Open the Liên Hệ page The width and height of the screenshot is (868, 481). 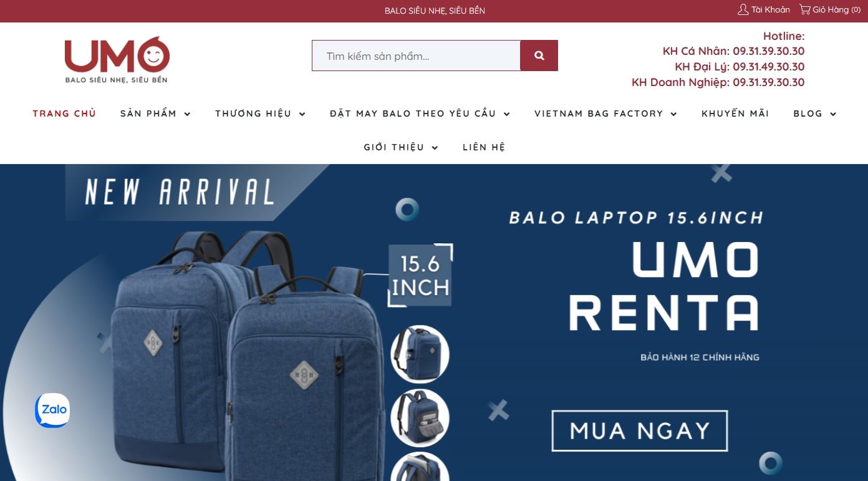pyautogui.click(x=484, y=147)
